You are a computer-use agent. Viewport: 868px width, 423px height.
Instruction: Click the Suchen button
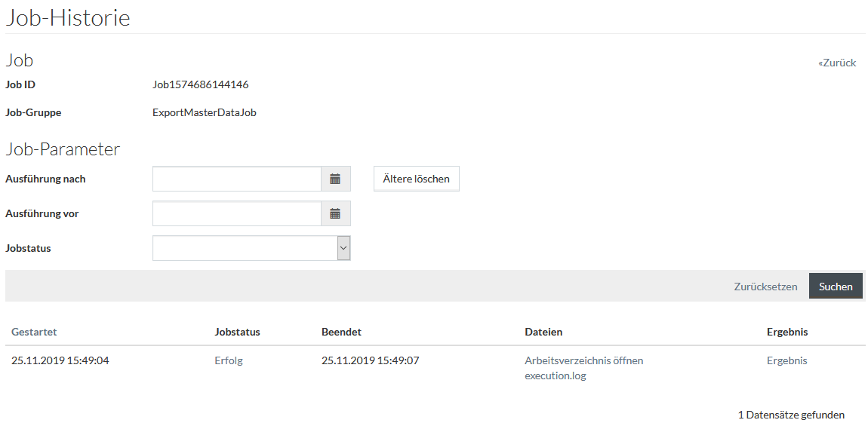tap(836, 287)
